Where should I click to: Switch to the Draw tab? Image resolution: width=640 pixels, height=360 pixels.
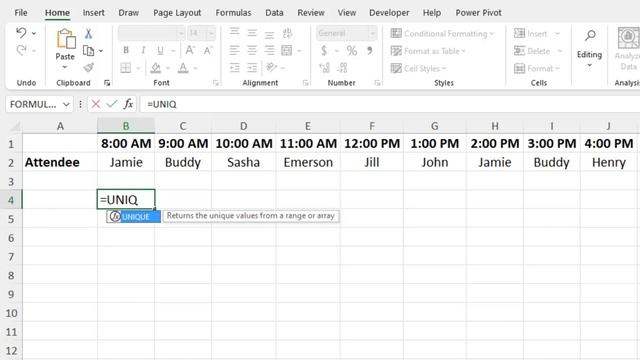point(129,13)
